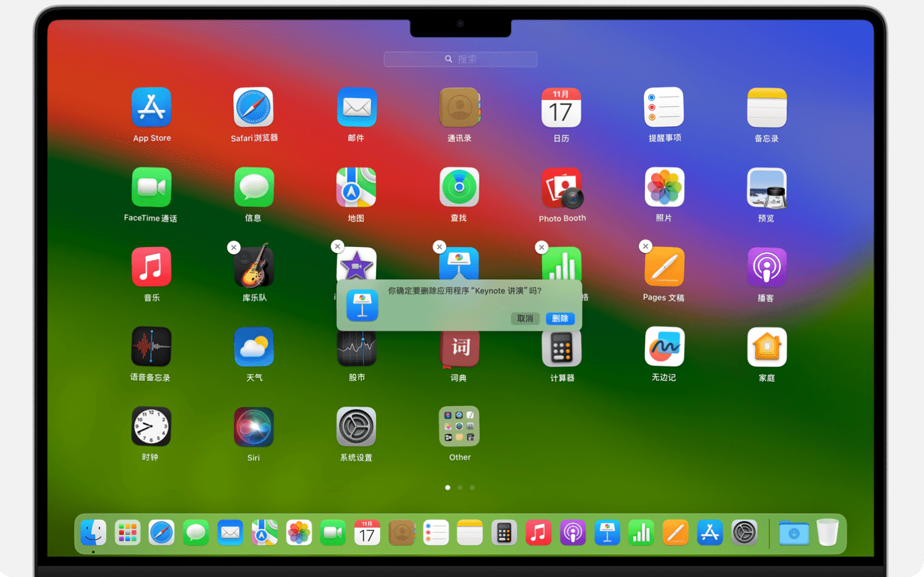Image resolution: width=924 pixels, height=577 pixels.
Task: Click the delete badge on the iMovie icon
Action: click(337, 246)
